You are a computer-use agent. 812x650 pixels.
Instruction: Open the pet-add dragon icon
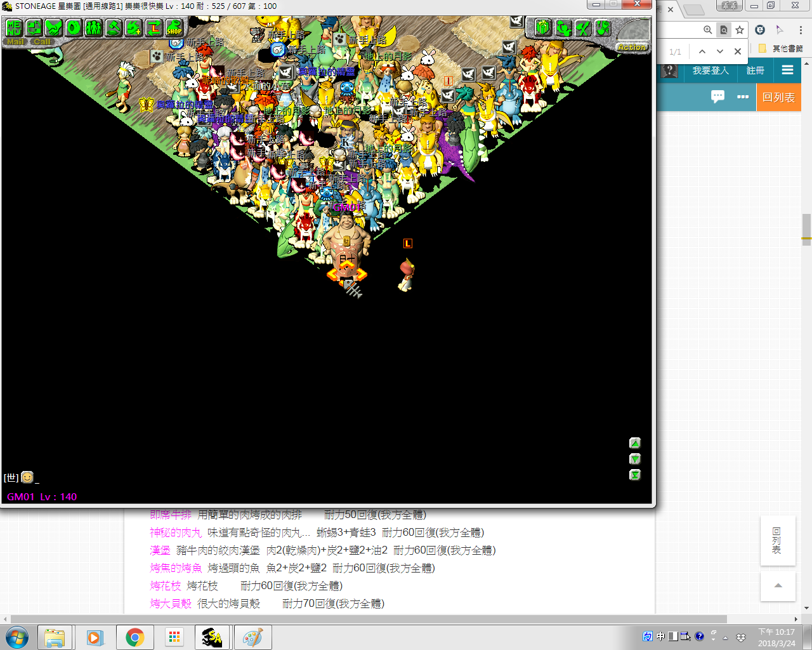pos(134,27)
